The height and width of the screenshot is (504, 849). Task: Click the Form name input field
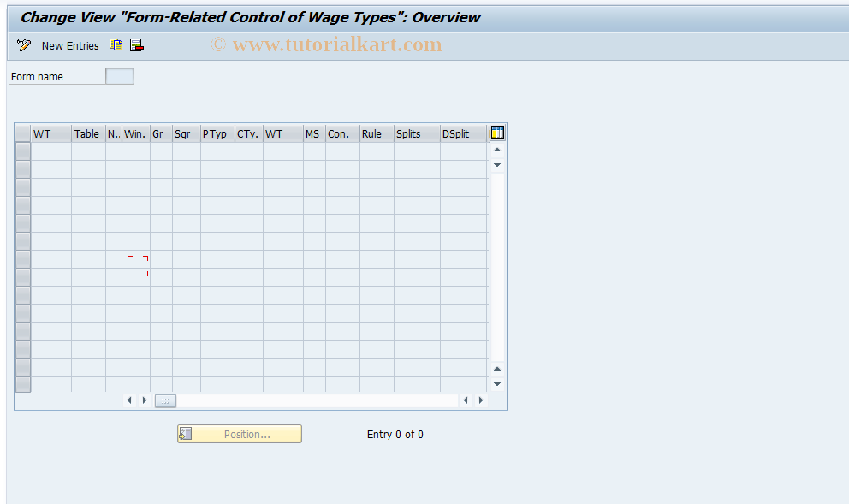(x=120, y=76)
